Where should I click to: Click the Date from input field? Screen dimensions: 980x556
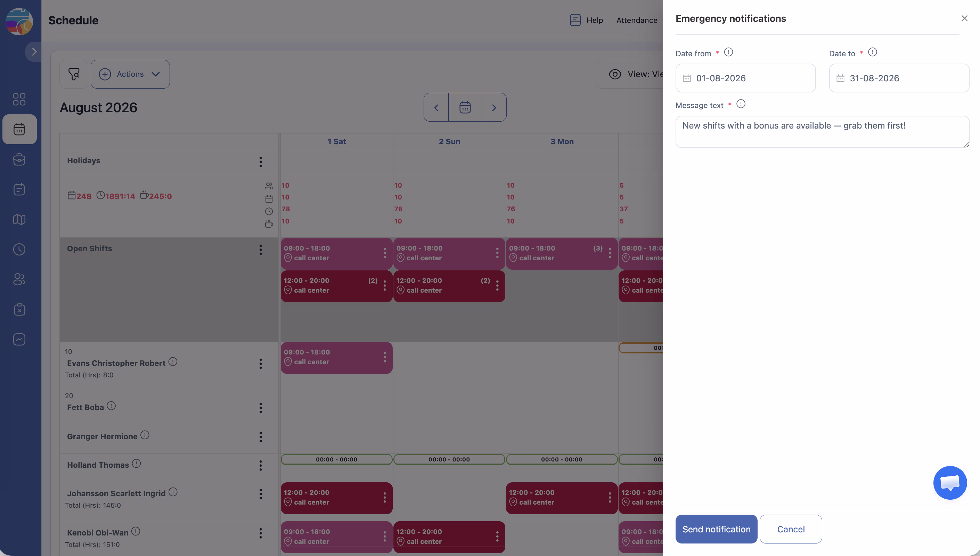pos(745,78)
